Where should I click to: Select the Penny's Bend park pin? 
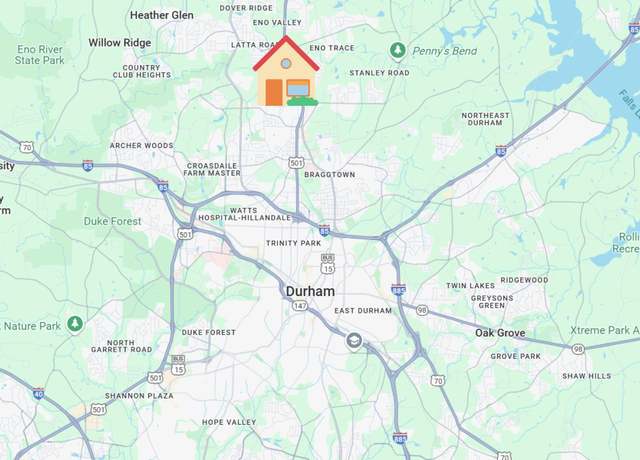click(x=397, y=51)
